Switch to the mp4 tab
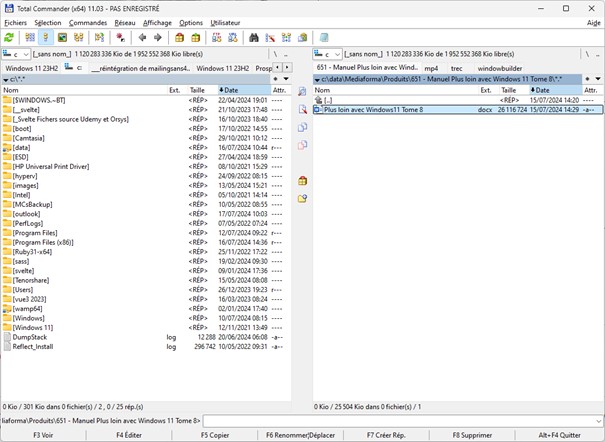 431,67
